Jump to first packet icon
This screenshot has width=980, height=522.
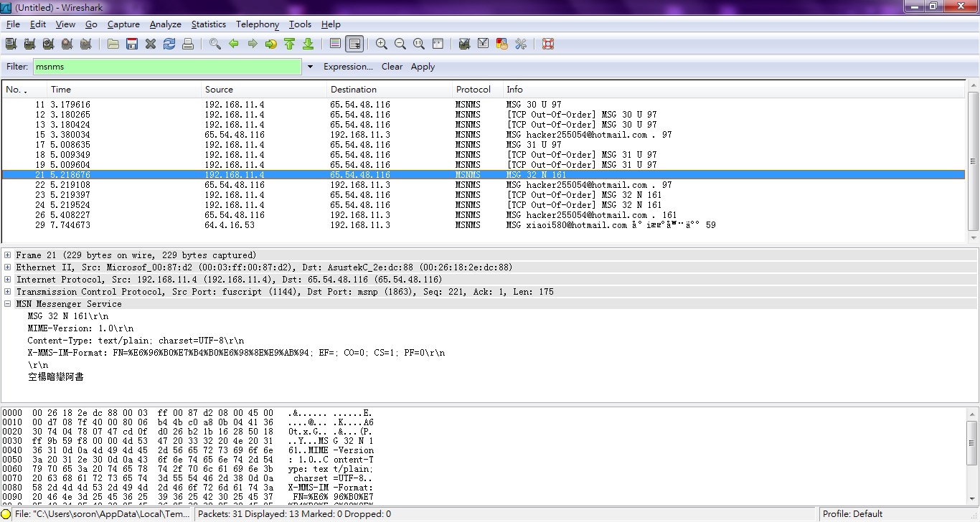[290, 44]
